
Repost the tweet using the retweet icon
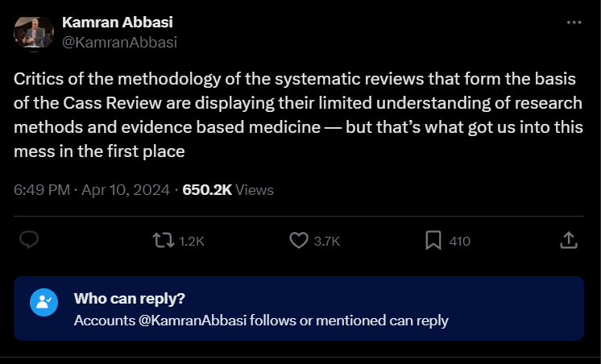click(162, 240)
